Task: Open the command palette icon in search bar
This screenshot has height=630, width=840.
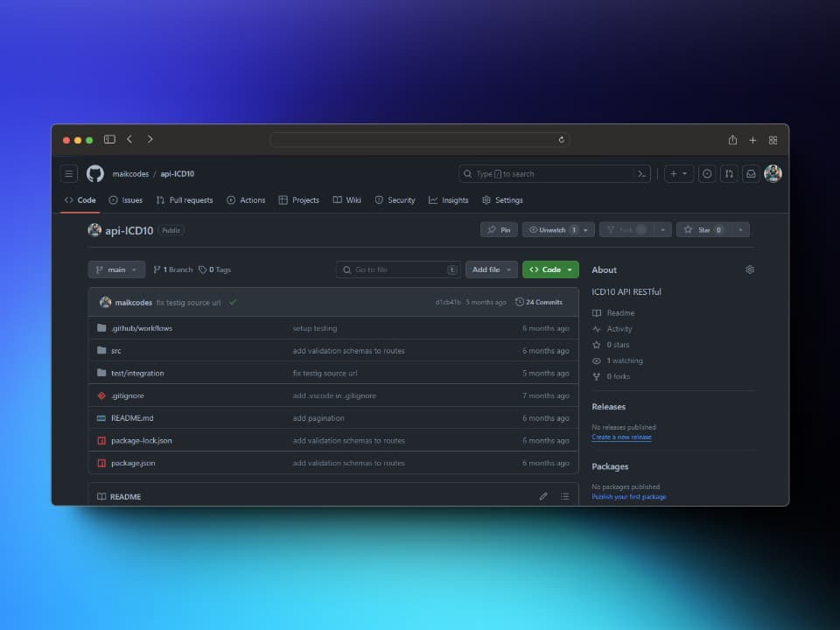Action: pos(641,173)
